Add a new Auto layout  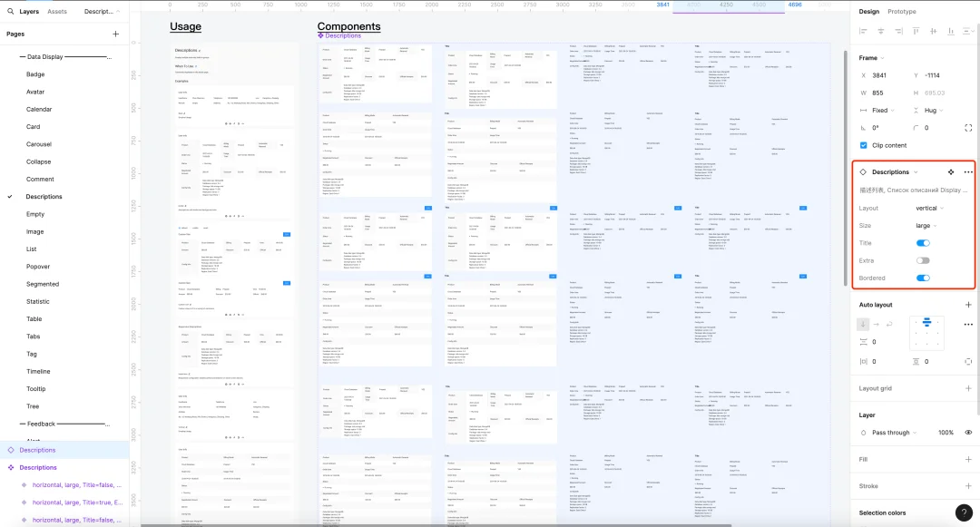(x=968, y=305)
